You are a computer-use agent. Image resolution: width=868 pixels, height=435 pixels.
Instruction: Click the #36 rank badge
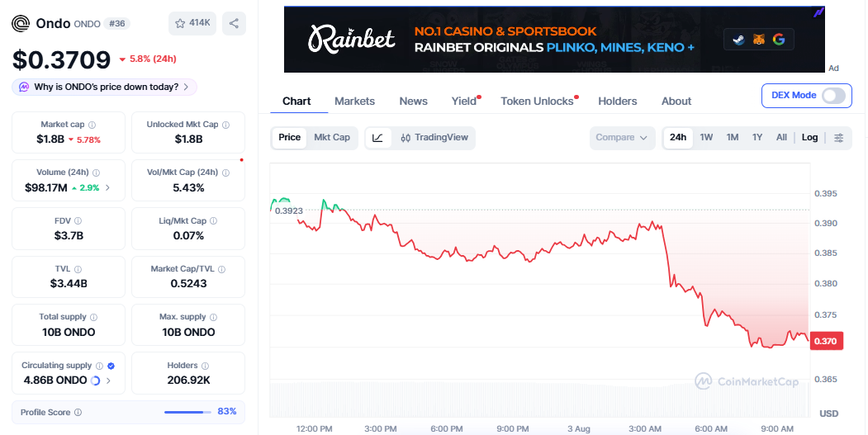[116, 24]
